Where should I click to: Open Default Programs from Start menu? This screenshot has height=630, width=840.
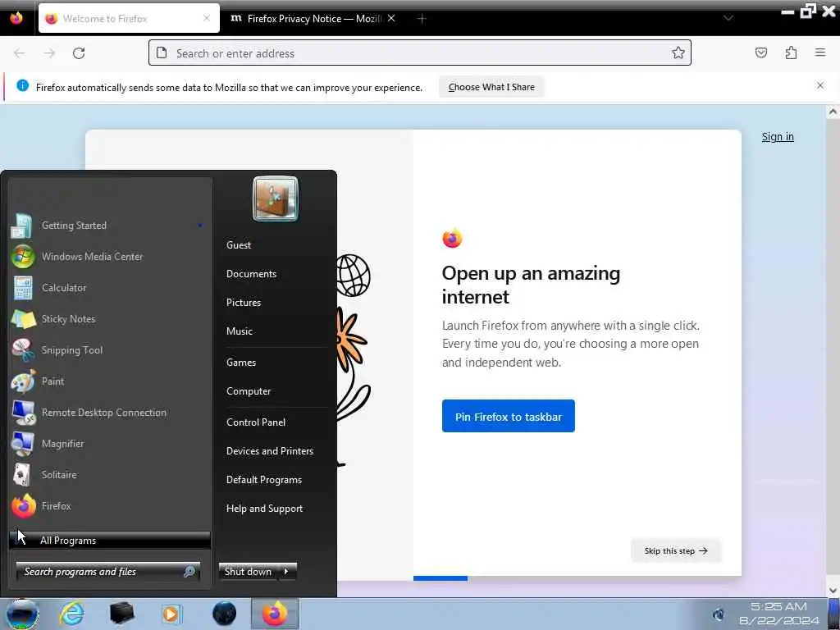click(x=263, y=479)
